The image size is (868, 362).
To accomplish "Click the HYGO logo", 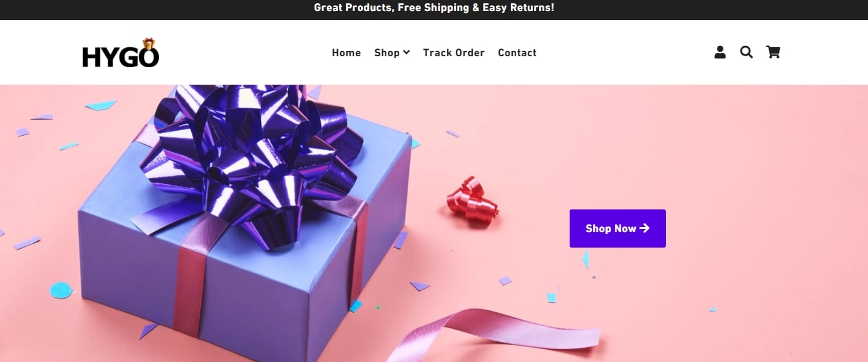I will click(x=121, y=53).
